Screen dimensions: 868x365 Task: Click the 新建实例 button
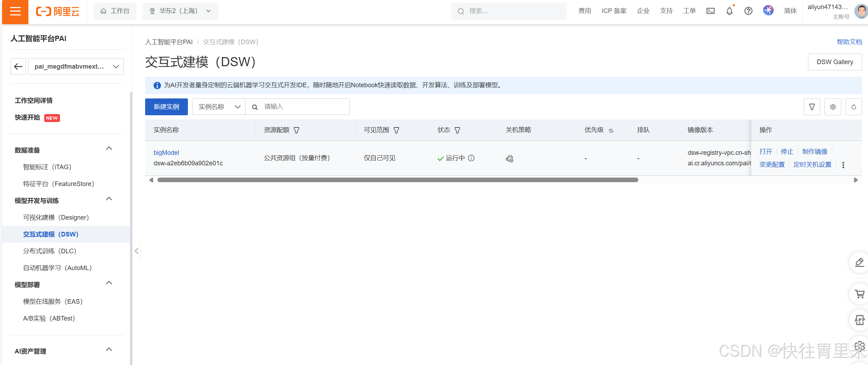tap(166, 106)
